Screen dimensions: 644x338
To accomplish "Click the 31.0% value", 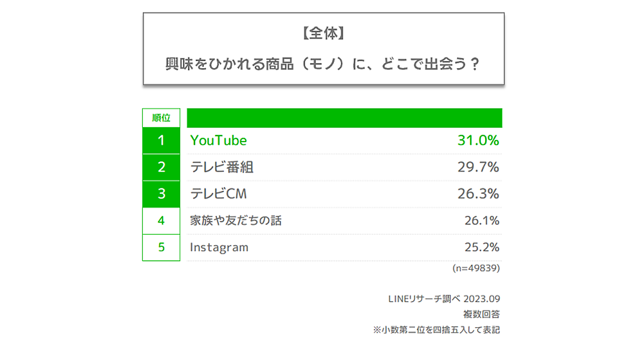I will coord(478,141).
